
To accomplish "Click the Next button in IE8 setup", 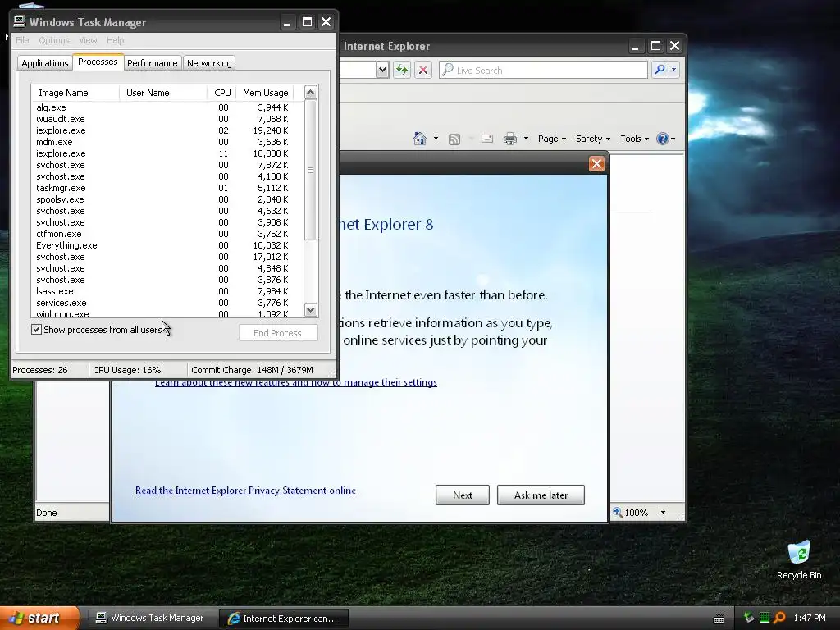I will point(463,495).
